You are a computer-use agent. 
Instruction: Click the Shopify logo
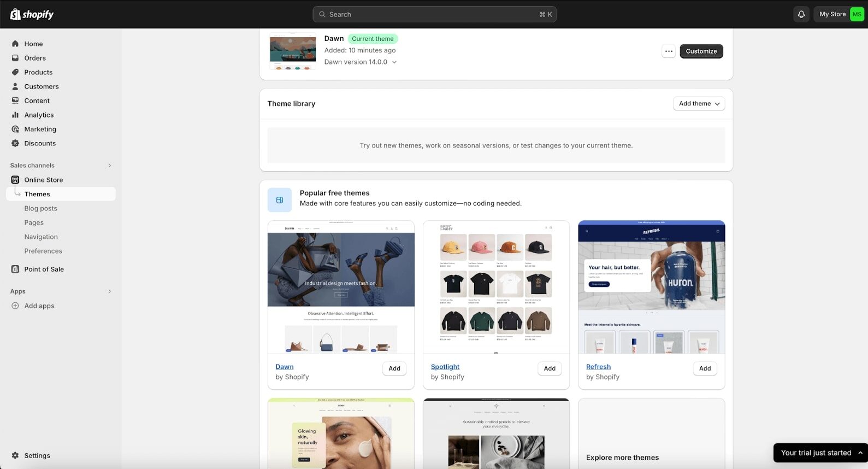[x=32, y=14]
